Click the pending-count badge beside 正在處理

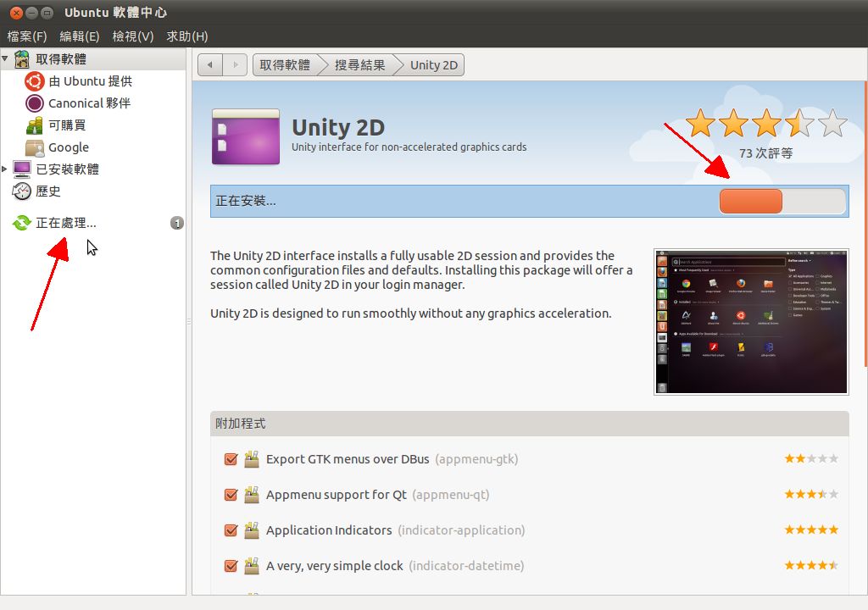click(176, 223)
